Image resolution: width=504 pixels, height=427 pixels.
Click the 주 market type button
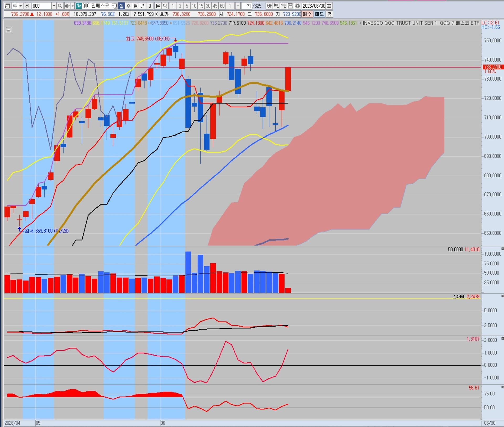pyautogui.click(x=15, y=6)
